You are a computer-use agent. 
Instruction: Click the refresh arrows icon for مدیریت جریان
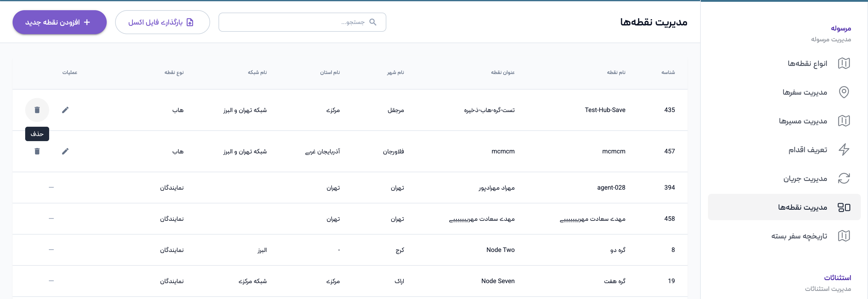(x=843, y=179)
